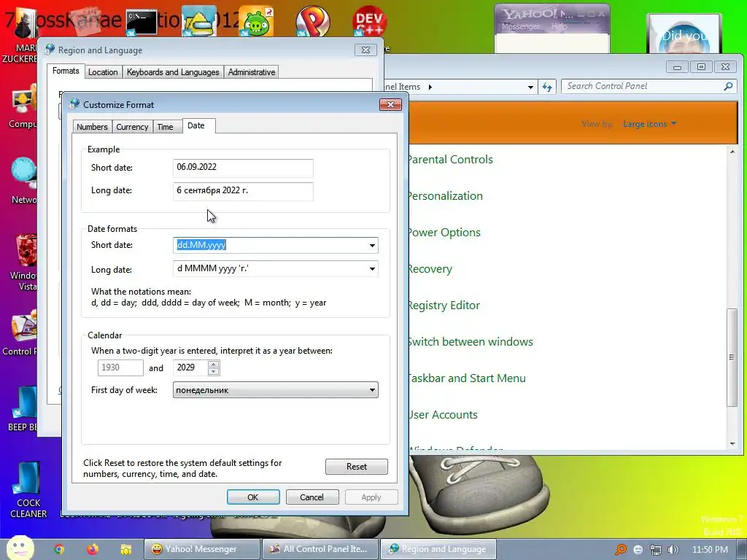Click the 2029 year input field
This screenshot has width=747, height=560.
point(190,367)
